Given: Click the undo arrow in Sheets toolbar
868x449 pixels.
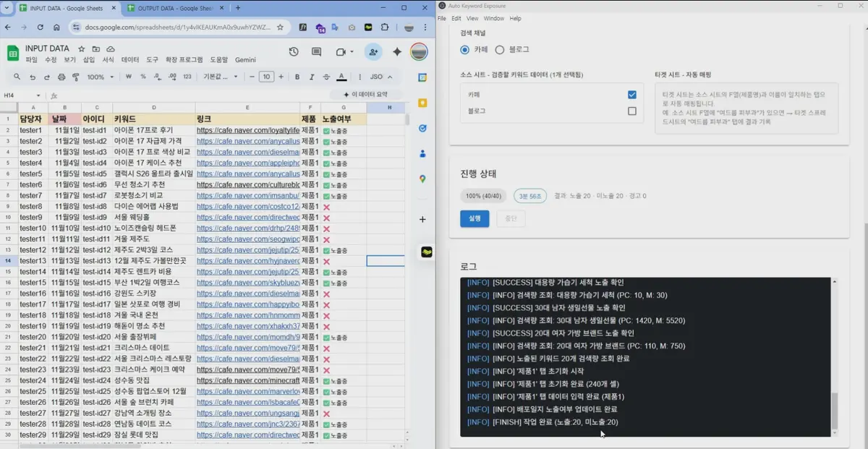Looking at the screenshot, I should (33, 77).
